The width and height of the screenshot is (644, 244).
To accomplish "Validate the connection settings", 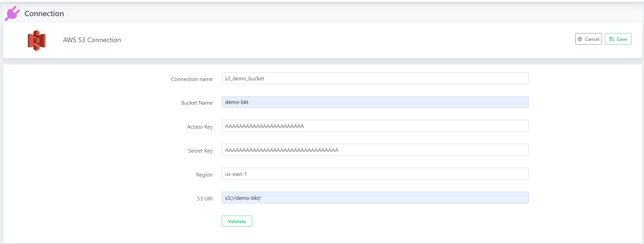I will (237, 221).
